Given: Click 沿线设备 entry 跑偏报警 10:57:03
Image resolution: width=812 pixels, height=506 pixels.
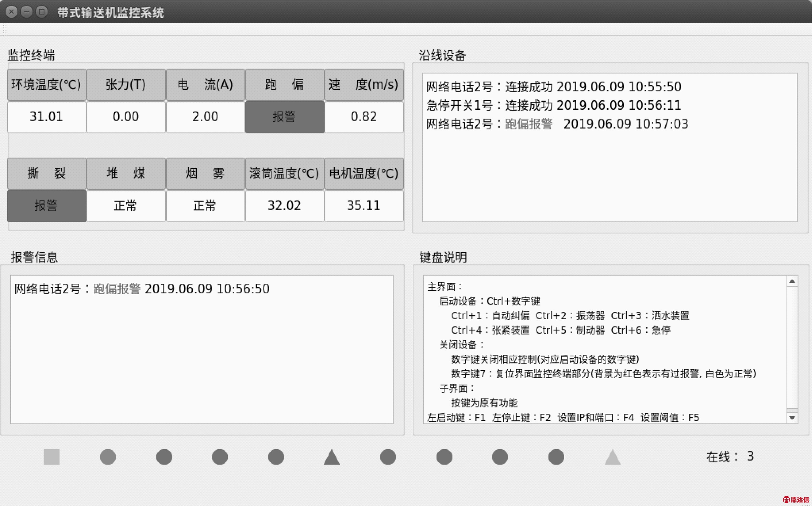Looking at the screenshot, I should (x=557, y=124).
